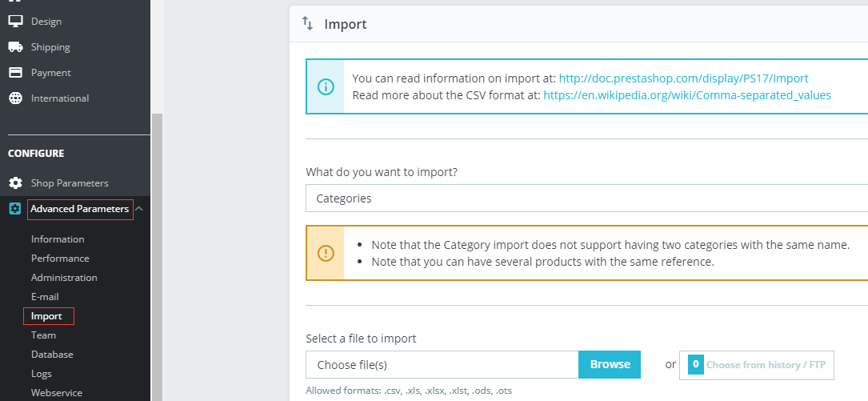This screenshot has height=401, width=868.
Task: Click the Advanced Parameters puzzle icon
Action: pyautogui.click(x=15, y=209)
